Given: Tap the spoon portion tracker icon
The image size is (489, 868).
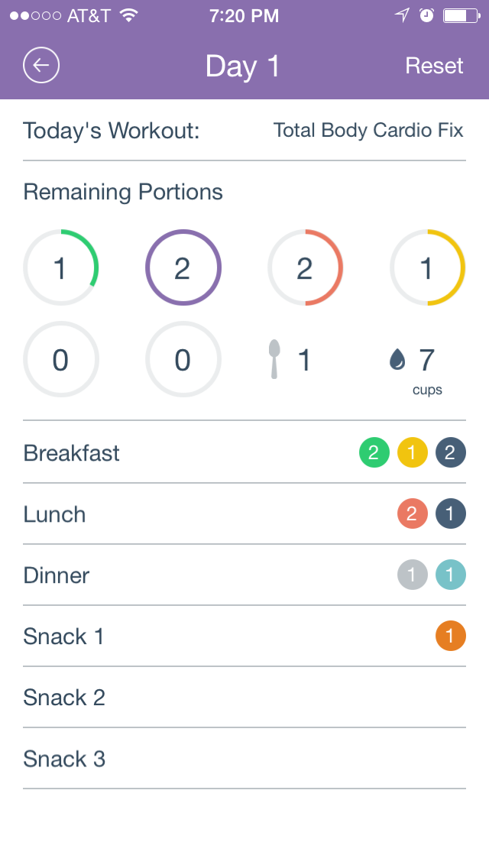Looking at the screenshot, I should tap(273, 359).
